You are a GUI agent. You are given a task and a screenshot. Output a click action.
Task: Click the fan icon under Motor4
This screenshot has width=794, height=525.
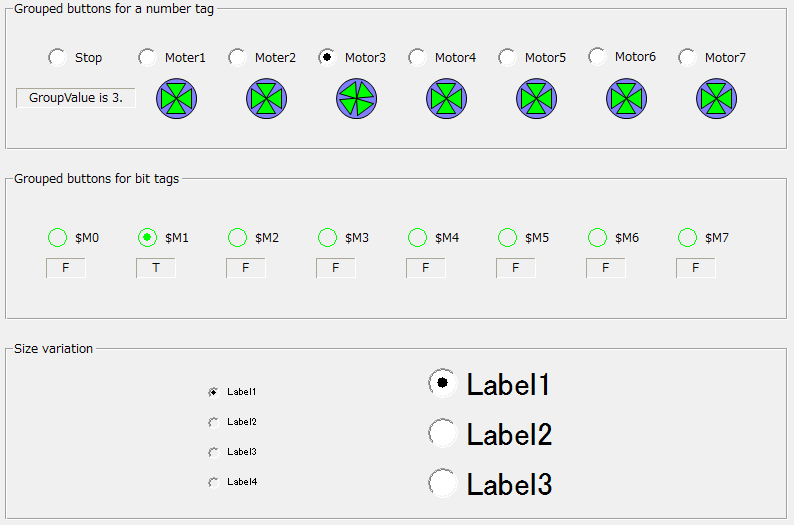coord(447,99)
